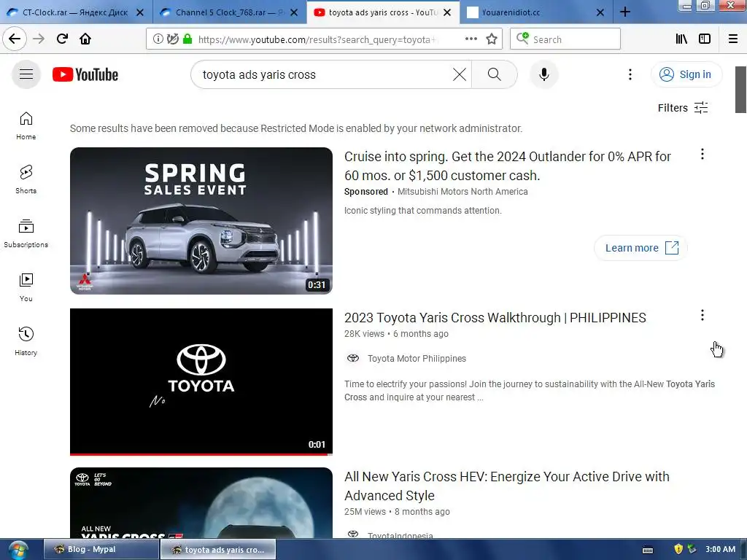Search with your voice microphone
Image resolution: width=747 pixels, height=560 pixels.
[544, 74]
